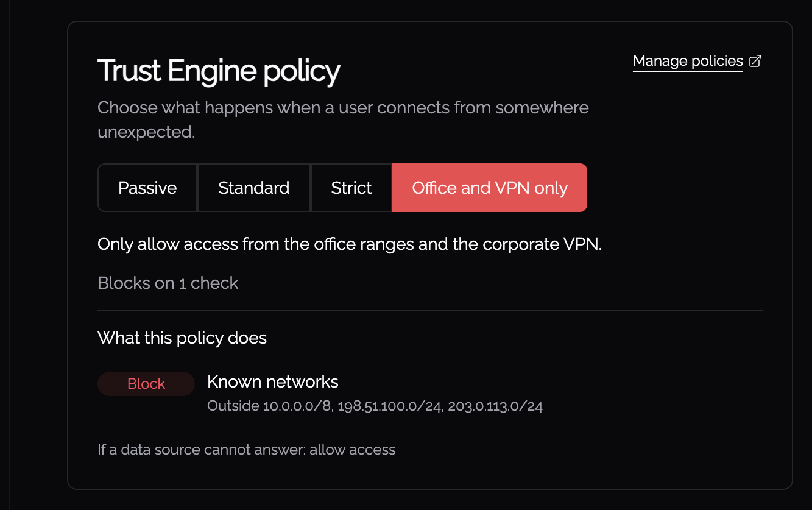This screenshot has width=812, height=510.
Task: Click 'If a data source cannot answer' note
Action: 247,450
